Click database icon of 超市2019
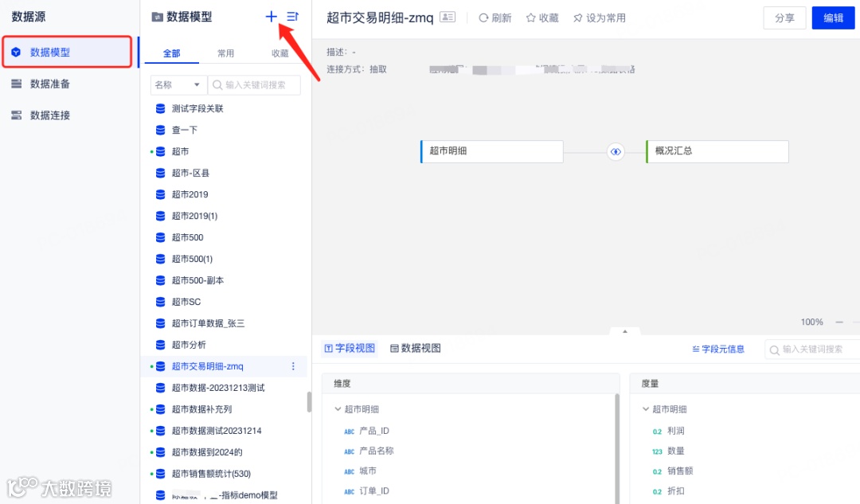 (160, 194)
